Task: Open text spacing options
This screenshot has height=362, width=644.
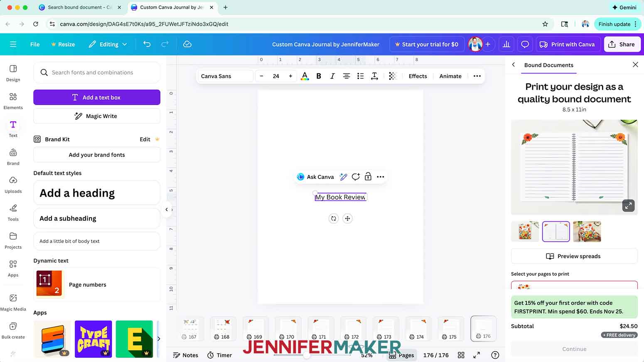Action: [x=374, y=76]
